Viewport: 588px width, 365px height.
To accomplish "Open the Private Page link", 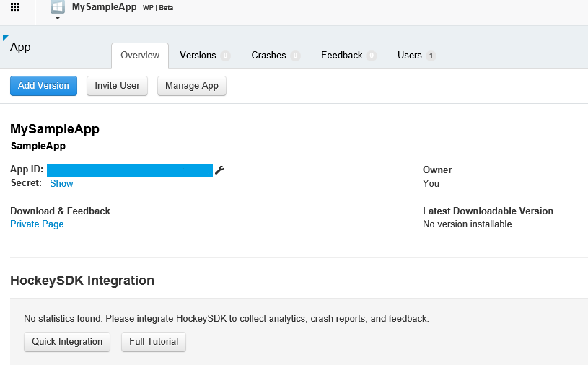I will tap(37, 224).
